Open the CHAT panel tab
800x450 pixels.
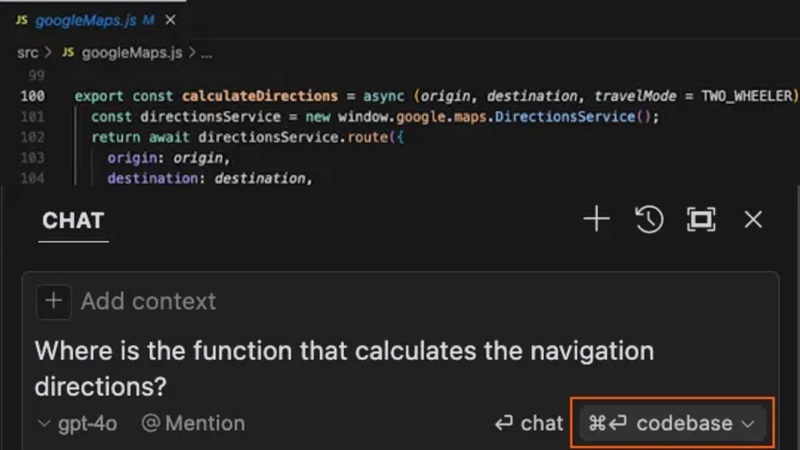(x=73, y=220)
